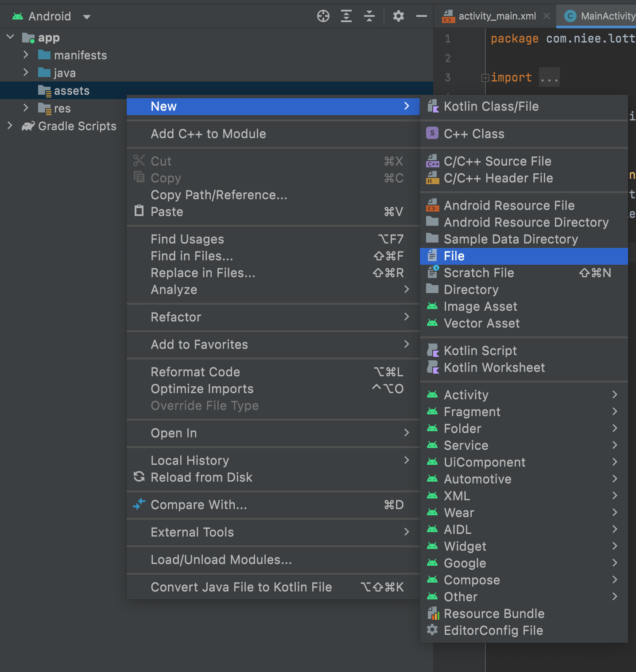
Task: Click the Reload from Disk refresh icon
Action: tap(139, 477)
